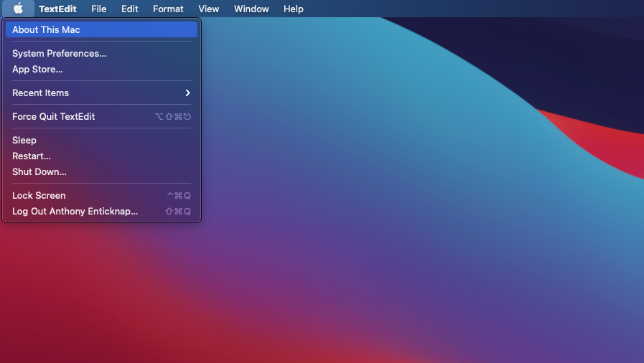This screenshot has height=363, width=644.
Task: Open the View menu
Action: [x=209, y=9]
